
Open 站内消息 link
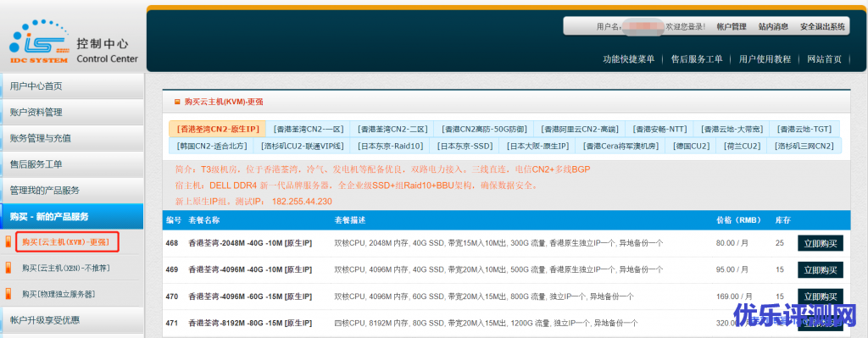[773, 26]
